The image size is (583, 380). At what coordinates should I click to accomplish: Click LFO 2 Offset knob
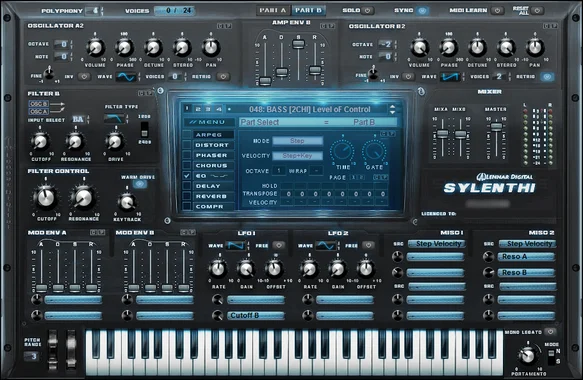[365, 268]
